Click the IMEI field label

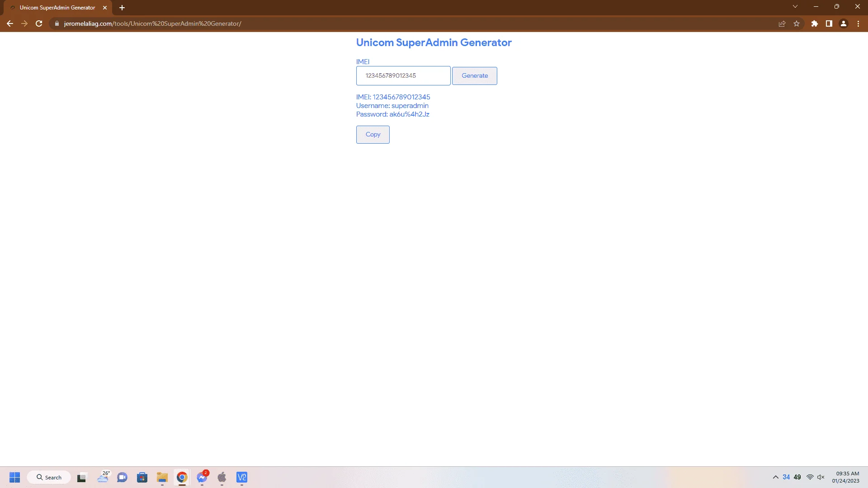[x=363, y=62]
